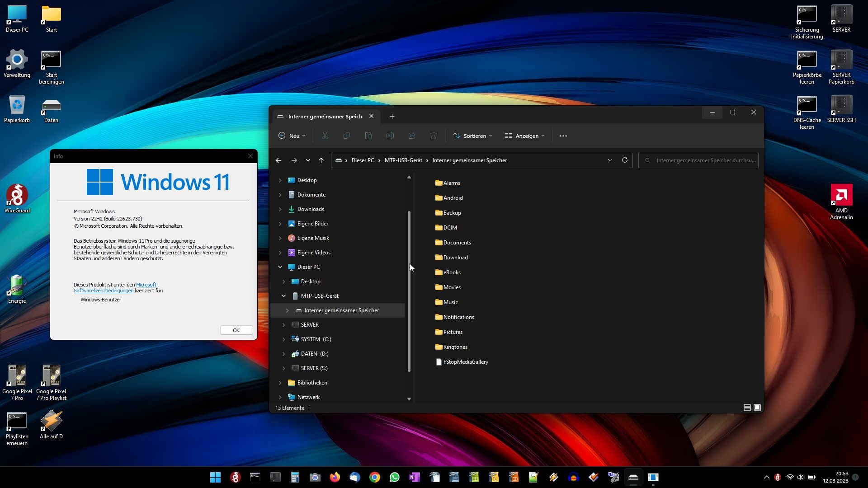The height and width of the screenshot is (488, 868).
Task: Switch to details list view icon
Action: click(x=747, y=408)
